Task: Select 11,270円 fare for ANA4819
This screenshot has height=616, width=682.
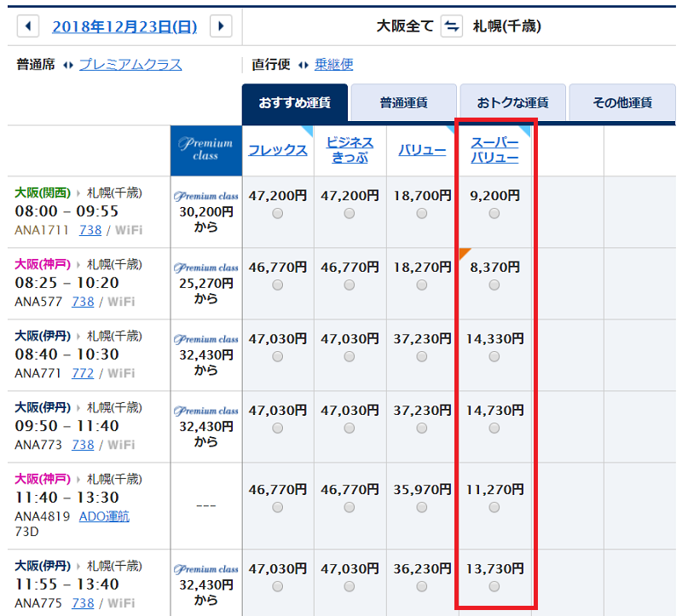Action: pos(494,507)
